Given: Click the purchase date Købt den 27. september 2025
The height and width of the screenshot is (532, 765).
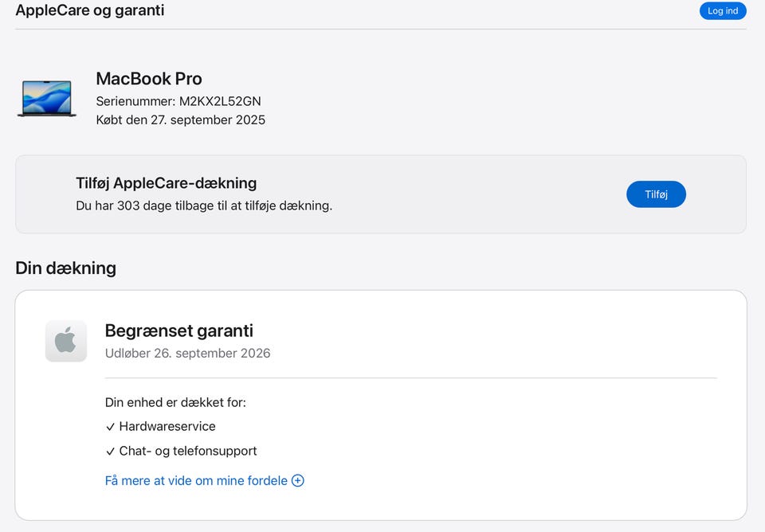Looking at the screenshot, I should (180, 120).
